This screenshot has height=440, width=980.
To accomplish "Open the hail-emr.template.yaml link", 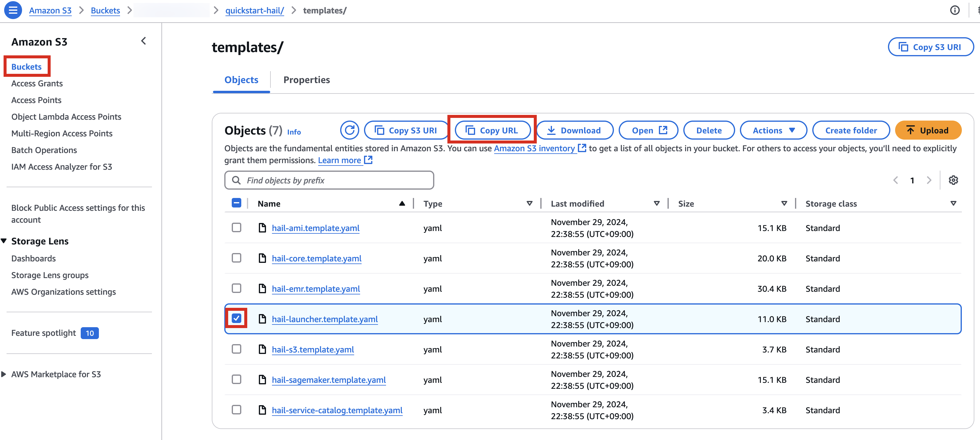I will pos(316,289).
